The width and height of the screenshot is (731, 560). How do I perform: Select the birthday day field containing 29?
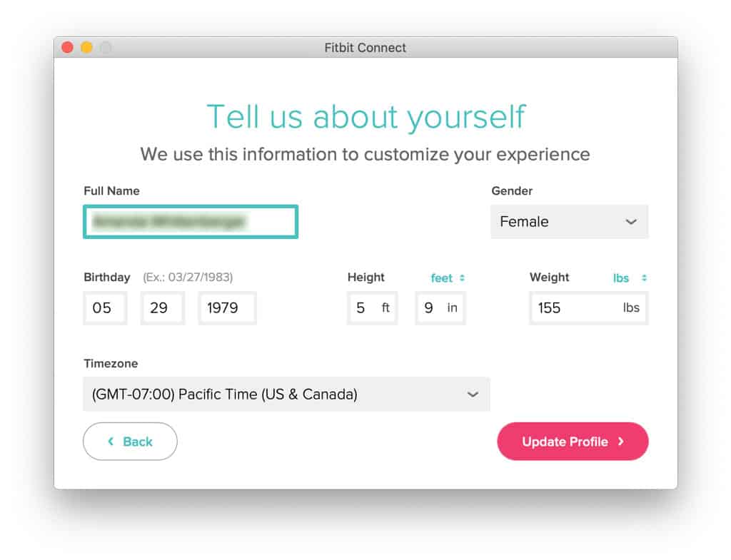point(163,308)
